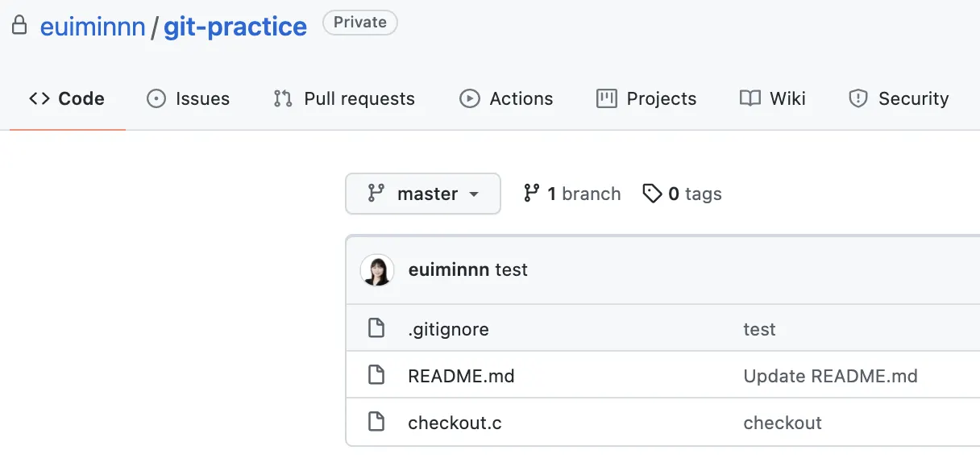The width and height of the screenshot is (980, 463).
Task: Open the checkout.c file
Action: point(455,423)
